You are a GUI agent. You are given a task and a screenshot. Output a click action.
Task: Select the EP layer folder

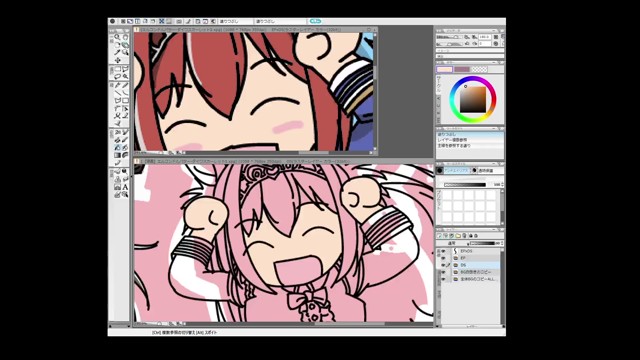476,258
